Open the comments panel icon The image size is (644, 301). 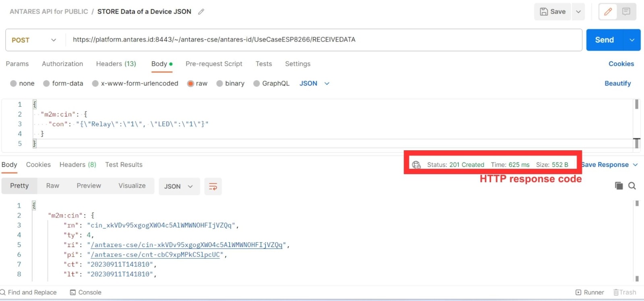coord(626,12)
